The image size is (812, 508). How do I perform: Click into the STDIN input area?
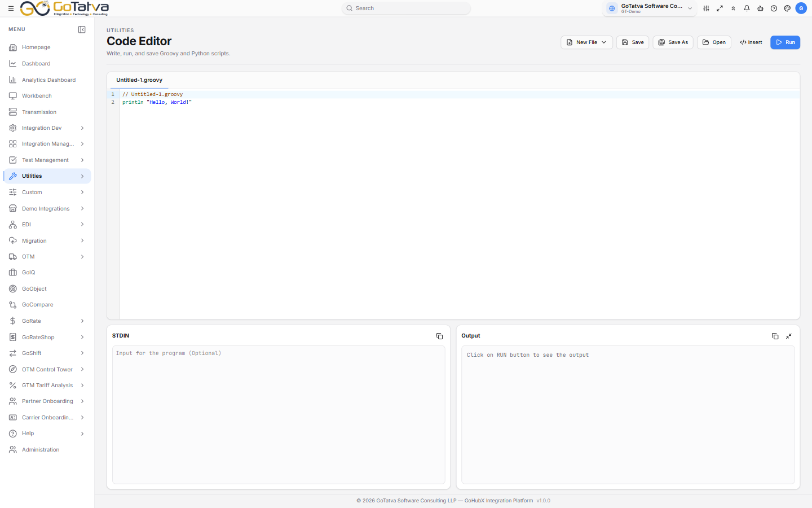point(279,415)
